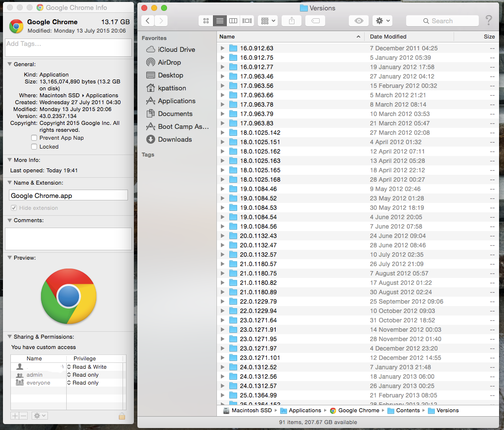Click the help question mark icon
This screenshot has width=504, height=430.
click(x=489, y=21)
